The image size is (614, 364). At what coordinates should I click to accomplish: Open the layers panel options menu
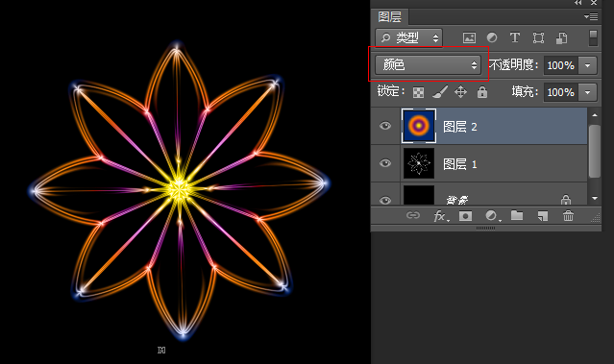(x=591, y=16)
